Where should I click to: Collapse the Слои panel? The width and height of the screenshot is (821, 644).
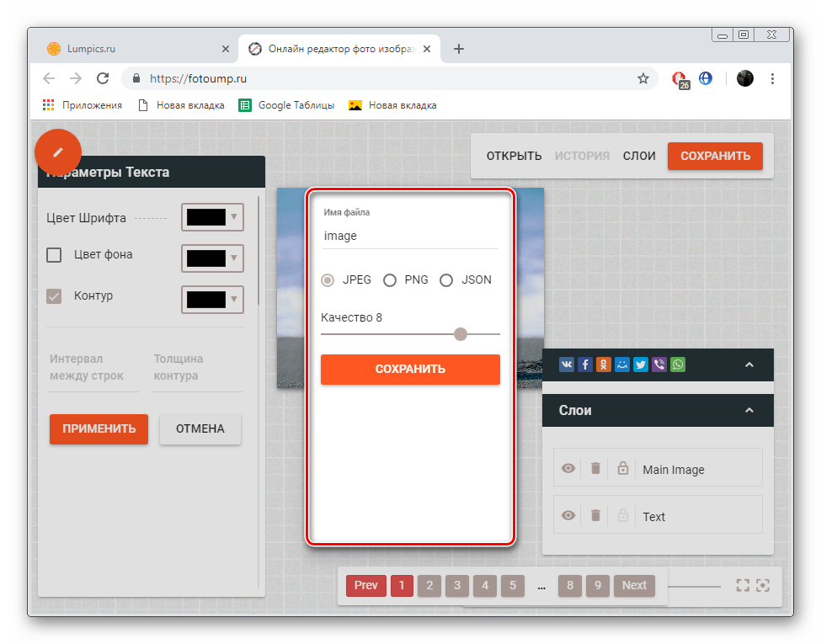tap(749, 410)
